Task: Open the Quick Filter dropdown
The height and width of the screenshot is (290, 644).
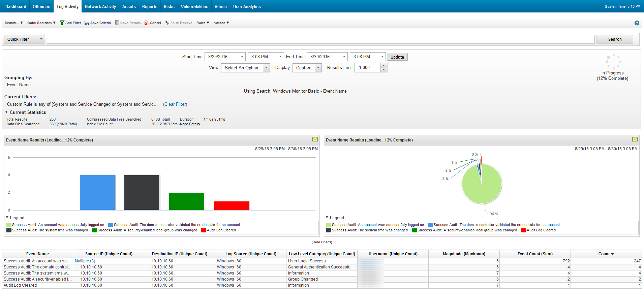Action: tap(25, 39)
